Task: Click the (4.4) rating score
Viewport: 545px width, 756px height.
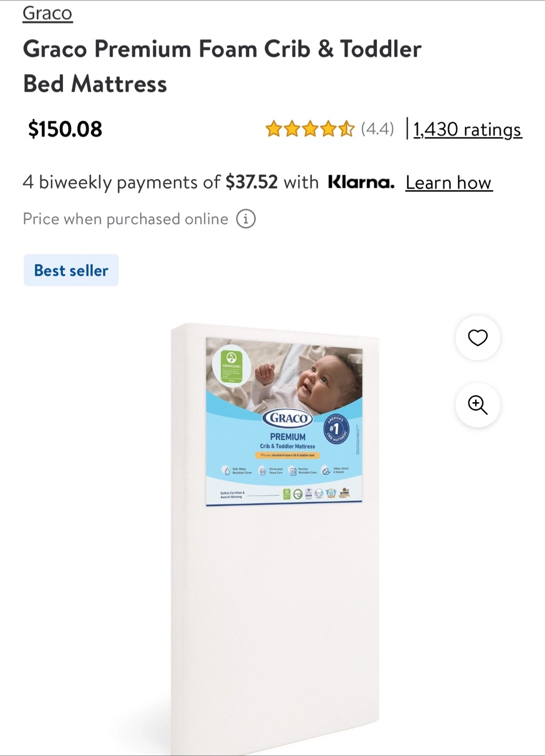Action: [x=377, y=129]
